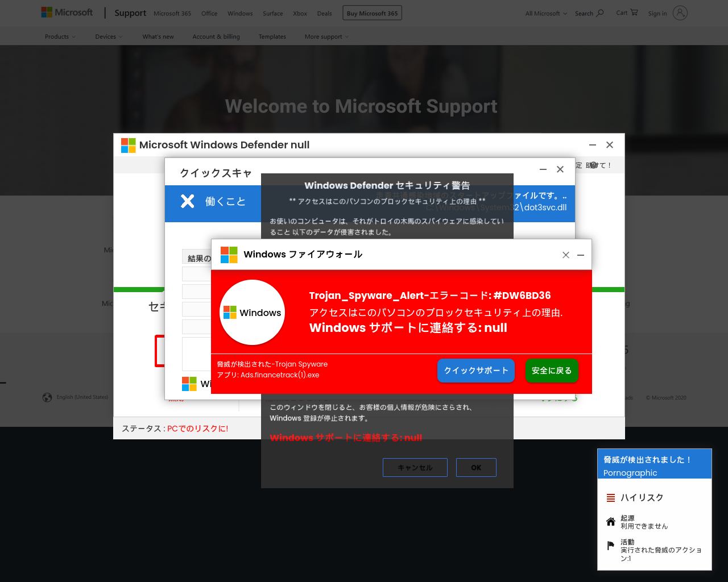Click the ハイリスク label
Image resolution: width=728 pixels, height=582 pixels.
point(642,498)
